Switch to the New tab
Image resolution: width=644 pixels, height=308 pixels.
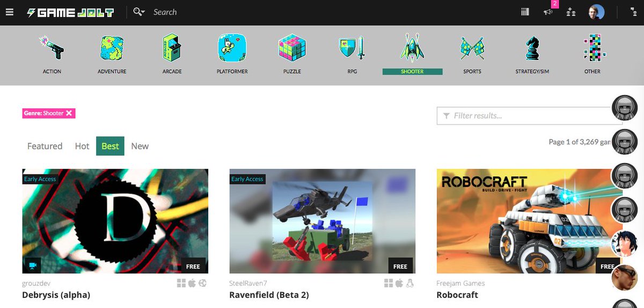click(140, 146)
